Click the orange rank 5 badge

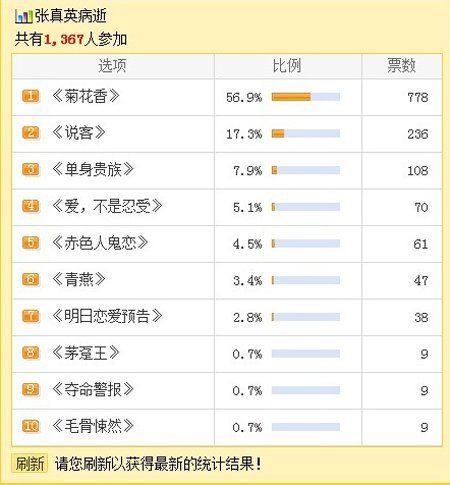coord(31,243)
